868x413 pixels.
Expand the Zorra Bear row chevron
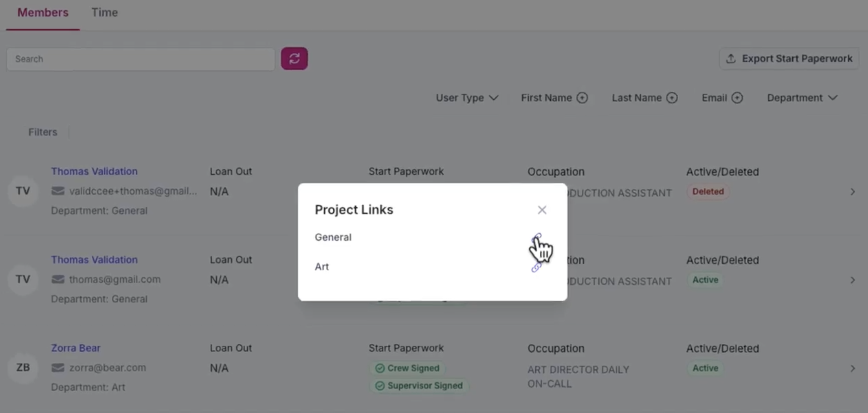pyautogui.click(x=852, y=368)
